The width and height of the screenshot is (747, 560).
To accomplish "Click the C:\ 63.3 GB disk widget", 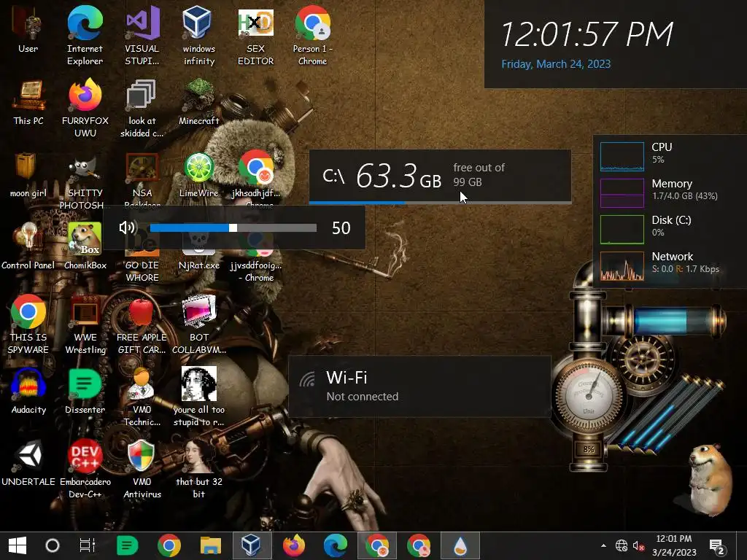I will [440, 176].
